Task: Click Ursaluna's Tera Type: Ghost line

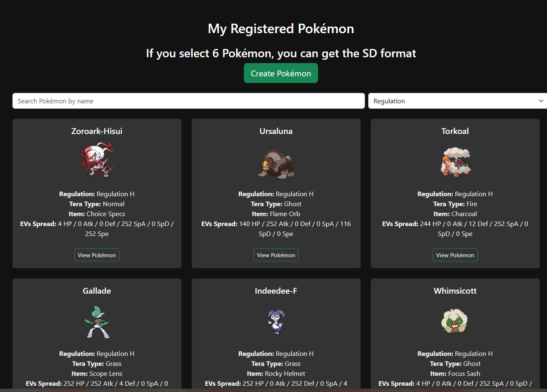Action: [x=276, y=204]
